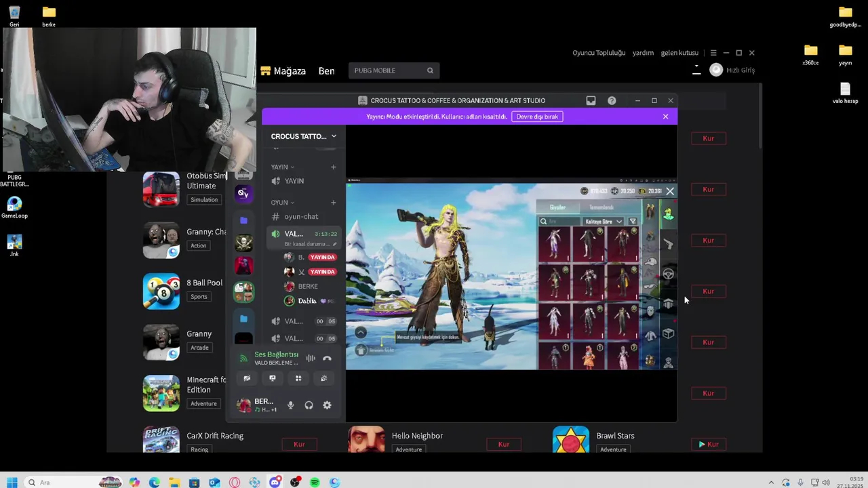Open Minecraft game thumbnail
868x488 pixels.
point(161,393)
